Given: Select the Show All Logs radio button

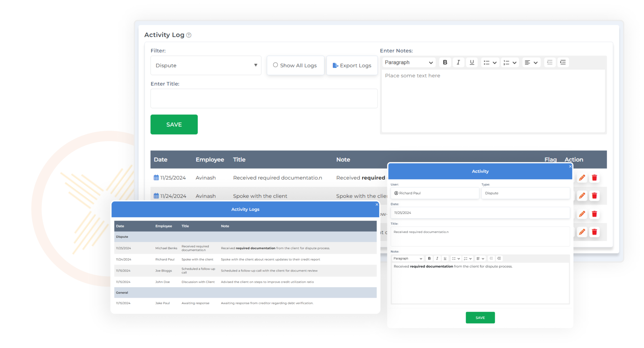Looking at the screenshot, I should (x=275, y=65).
